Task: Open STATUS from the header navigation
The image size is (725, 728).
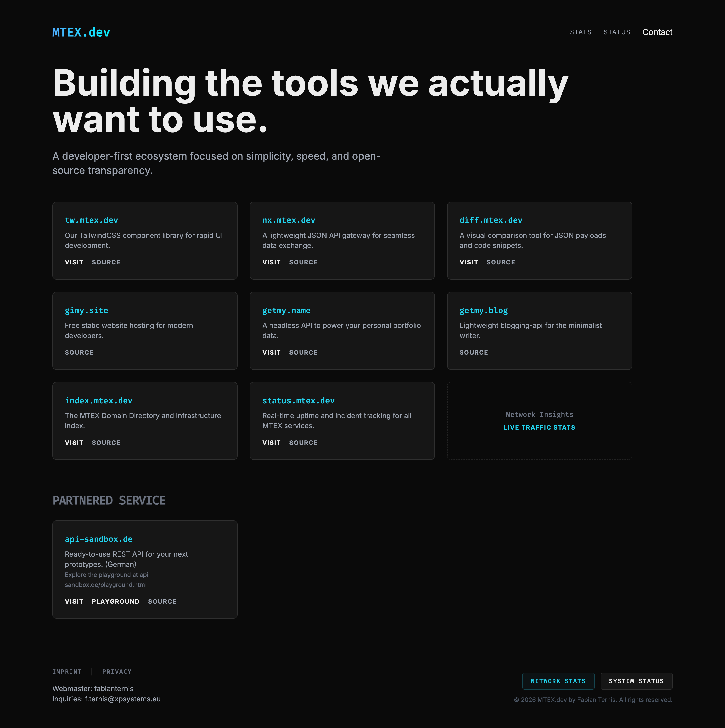Action: [x=617, y=32]
